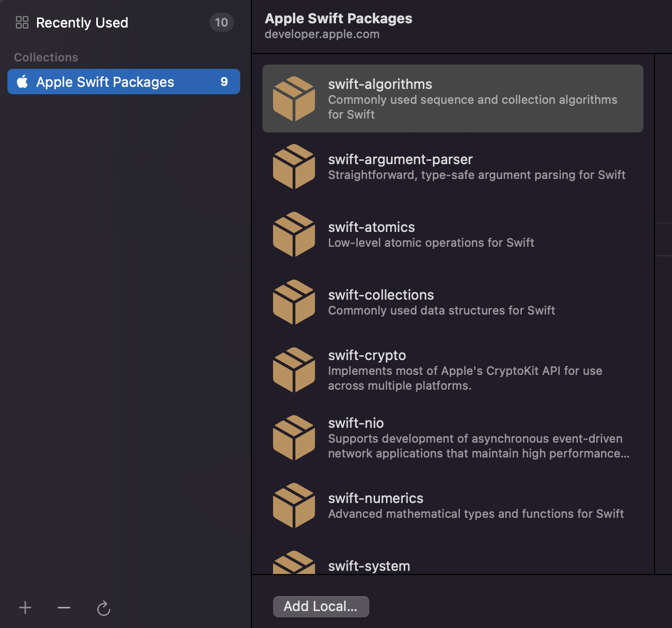
Task: Click the developer.apple.com subtitle
Action: pyautogui.click(x=322, y=34)
